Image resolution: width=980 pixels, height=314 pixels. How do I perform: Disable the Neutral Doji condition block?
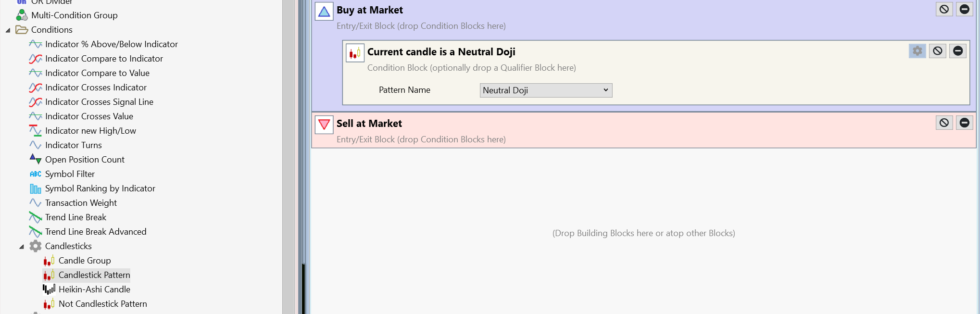(938, 51)
